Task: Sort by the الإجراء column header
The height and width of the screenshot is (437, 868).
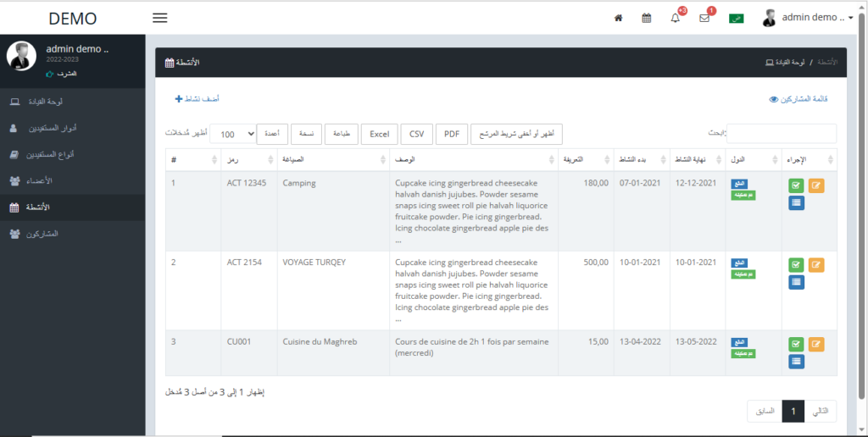Action: coord(810,159)
